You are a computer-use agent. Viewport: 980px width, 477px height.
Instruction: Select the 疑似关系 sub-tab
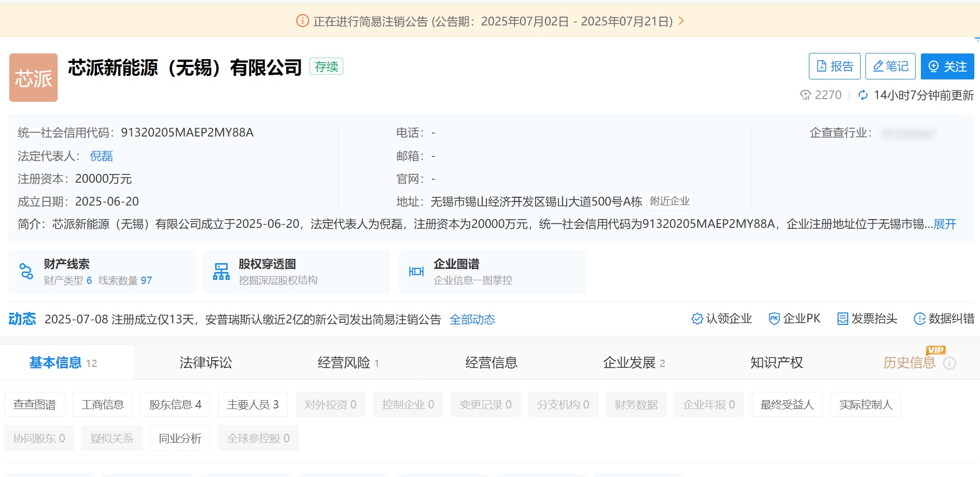(x=112, y=438)
